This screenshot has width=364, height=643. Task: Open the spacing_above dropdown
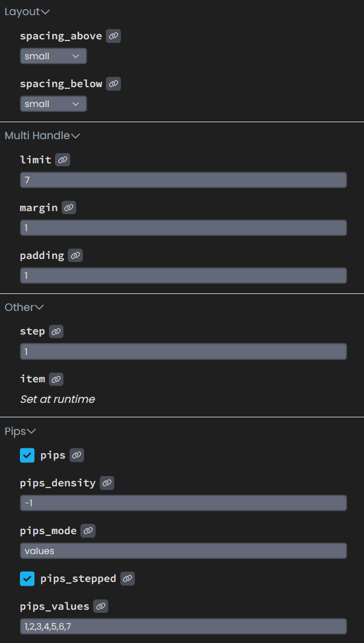coord(53,56)
